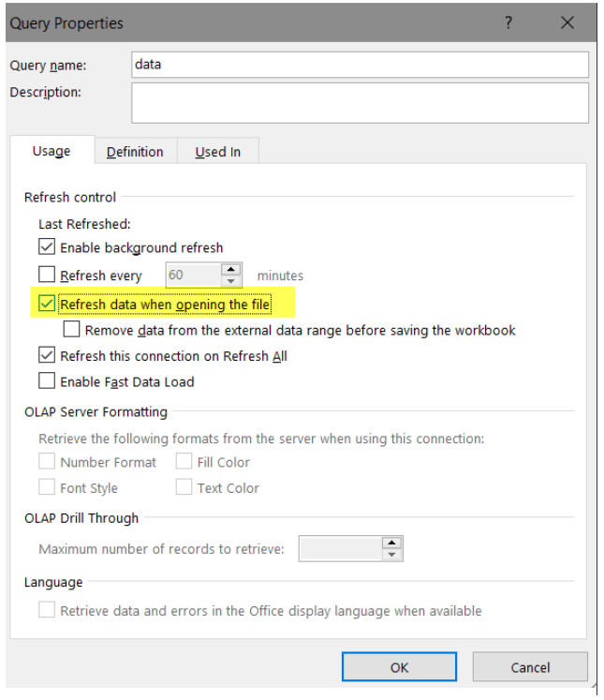The width and height of the screenshot is (604, 700).
Task: Decrease refresh minutes with down spinner arrow
Action: coord(231,281)
